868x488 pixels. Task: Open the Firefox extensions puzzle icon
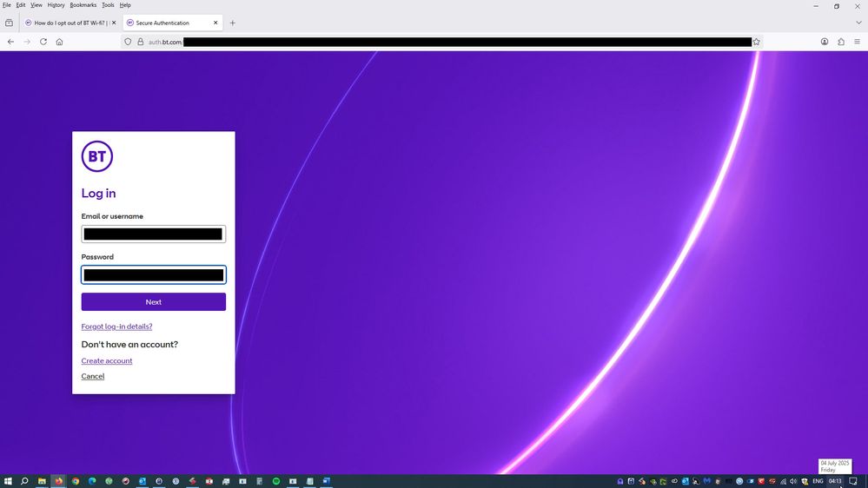[x=840, y=42]
